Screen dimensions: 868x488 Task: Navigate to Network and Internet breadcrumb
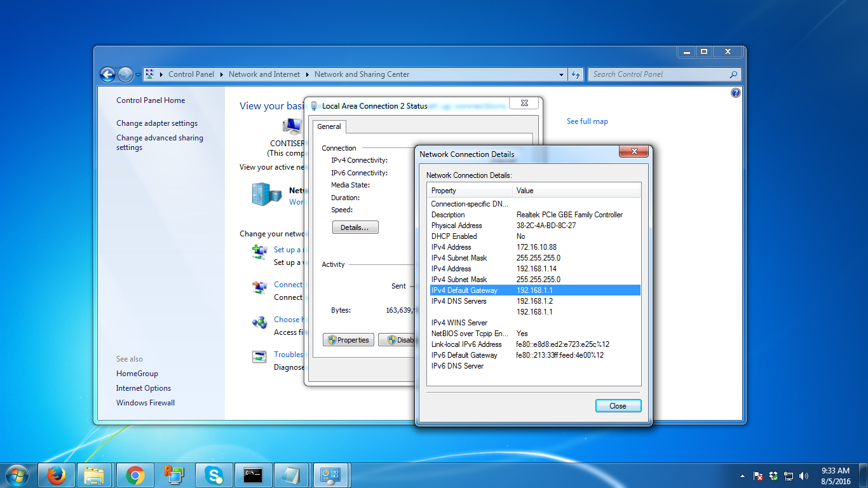(264, 74)
